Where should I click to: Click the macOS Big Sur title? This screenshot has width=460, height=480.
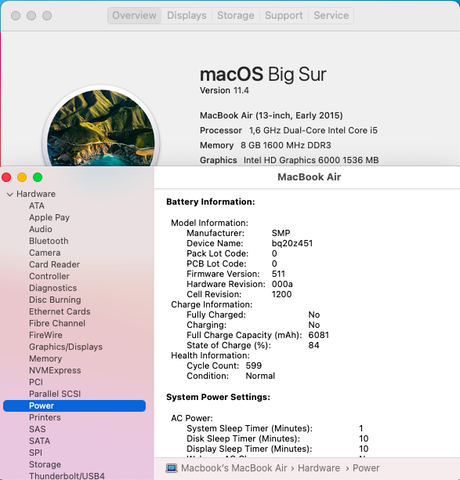coord(263,74)
